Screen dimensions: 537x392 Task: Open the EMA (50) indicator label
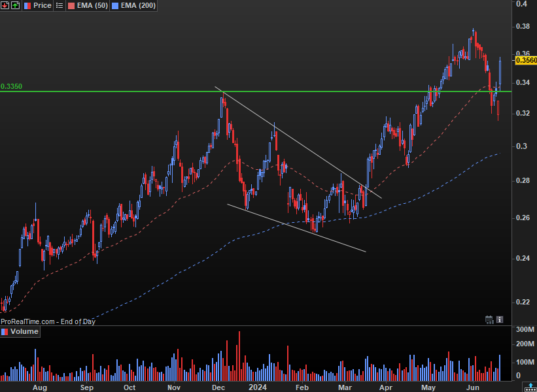click(x=94, y=5)
